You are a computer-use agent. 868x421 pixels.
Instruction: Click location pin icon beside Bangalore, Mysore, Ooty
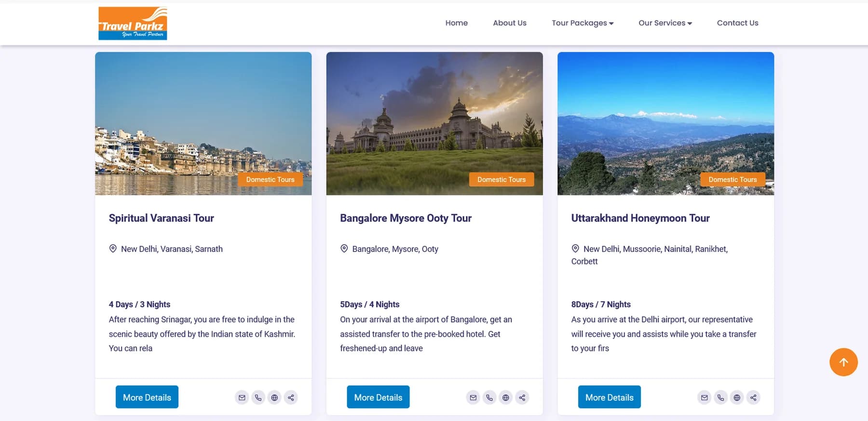click(344, 249)
